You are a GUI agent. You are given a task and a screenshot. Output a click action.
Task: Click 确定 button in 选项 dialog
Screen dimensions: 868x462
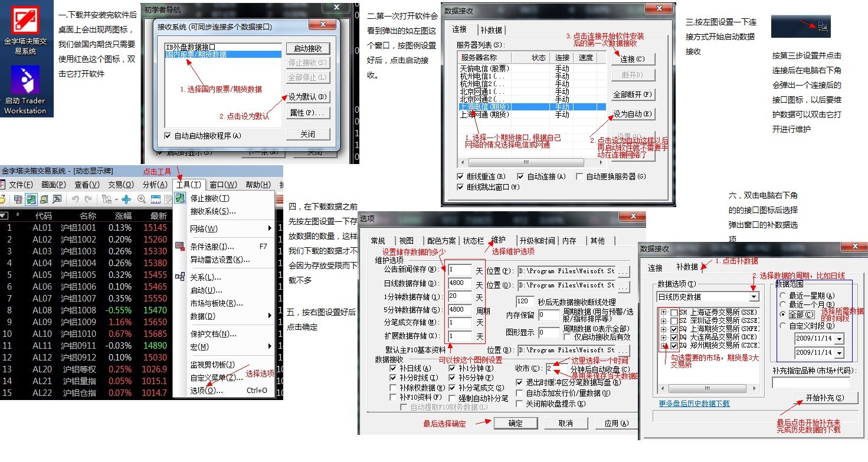pos(516,423)
